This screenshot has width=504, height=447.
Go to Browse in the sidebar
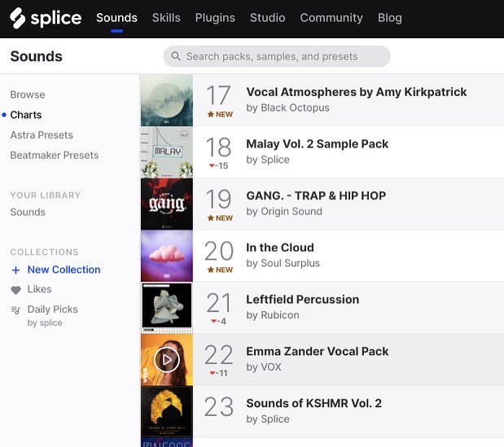[x=28, y=94]
